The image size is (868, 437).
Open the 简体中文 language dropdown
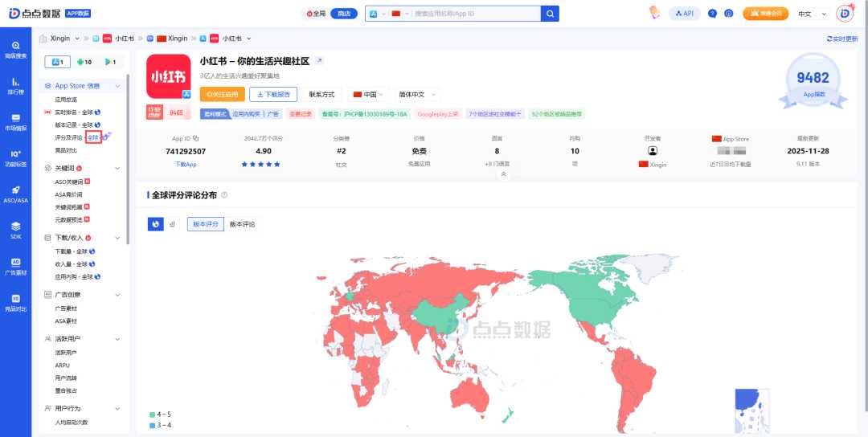[x=416, y=95]
